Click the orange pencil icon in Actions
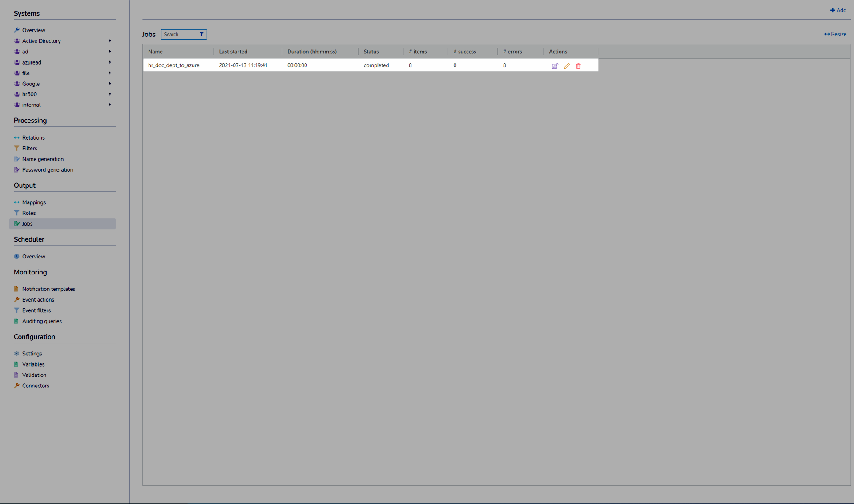 point(567,66)
